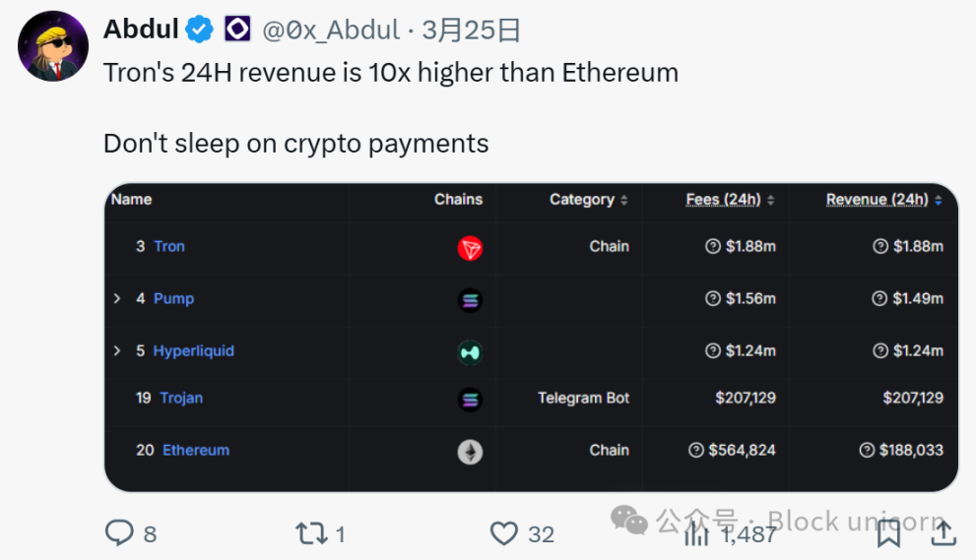Bookmark this tweet
This screenshot has height=560, width=976.
(888, 533)
